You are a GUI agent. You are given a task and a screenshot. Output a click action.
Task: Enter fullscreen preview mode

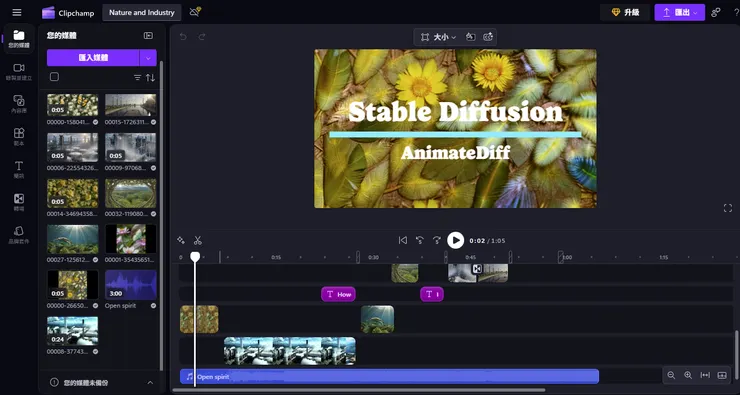tap(728, 208)
